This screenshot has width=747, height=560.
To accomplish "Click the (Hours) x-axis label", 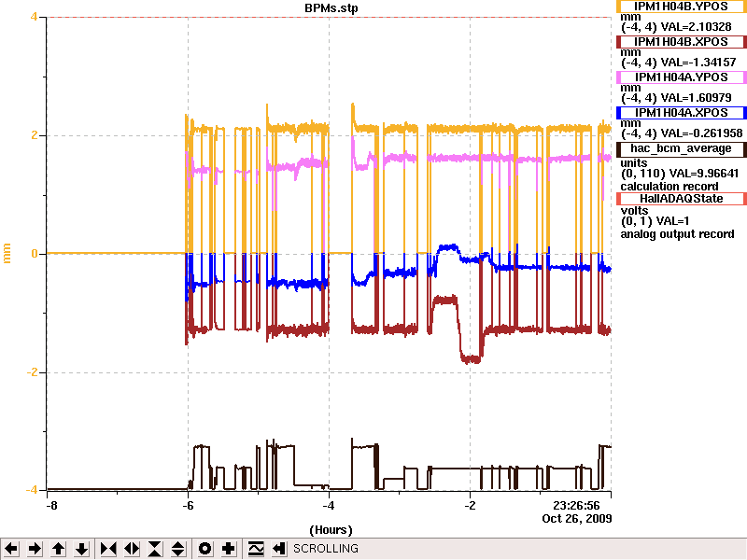I will click(x=331, y=530).
